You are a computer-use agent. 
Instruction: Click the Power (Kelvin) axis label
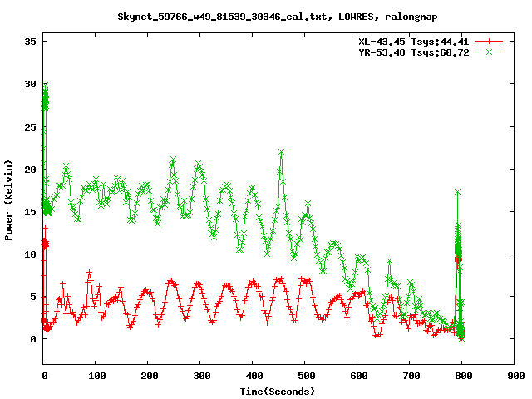tap(8, 200)
